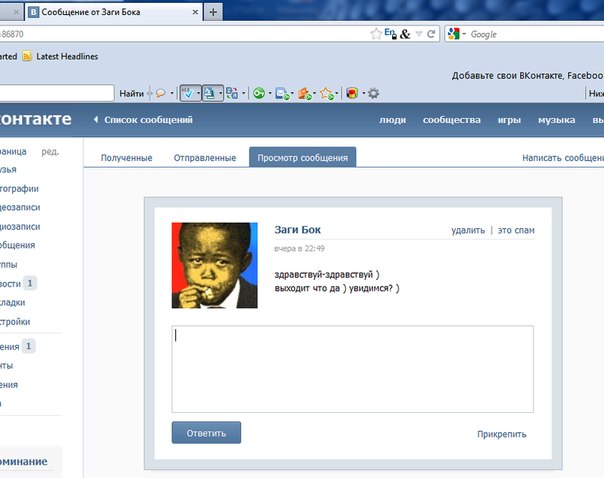Click the Google search engine icon
The height and width of the screenshot is (478, 604).
point(454,34)
